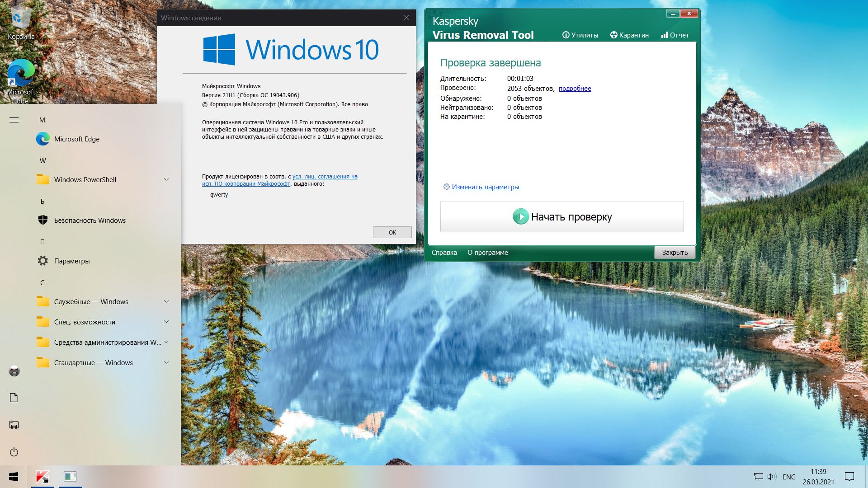Click the Kaspersky icon in the taskbar
Screen dimensions: 868x488
(42, 477)
